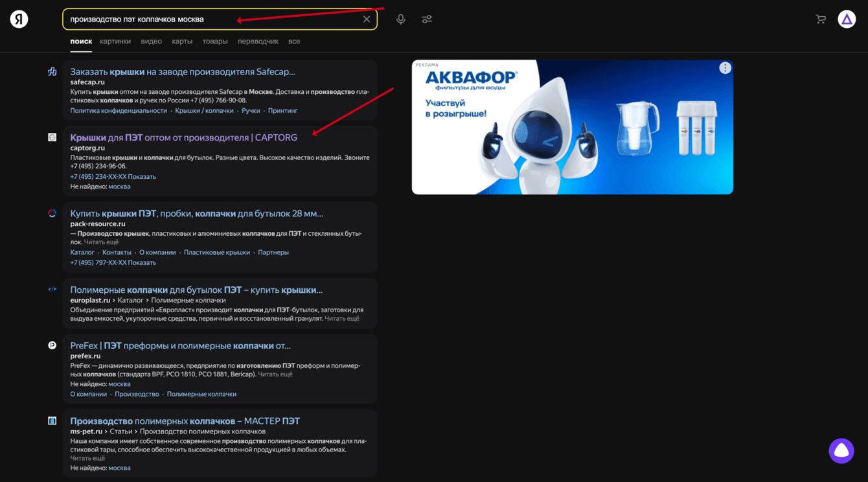Open pack-resource «Каталог» sitelink
The image size is (868, 482).
(82, 253)
